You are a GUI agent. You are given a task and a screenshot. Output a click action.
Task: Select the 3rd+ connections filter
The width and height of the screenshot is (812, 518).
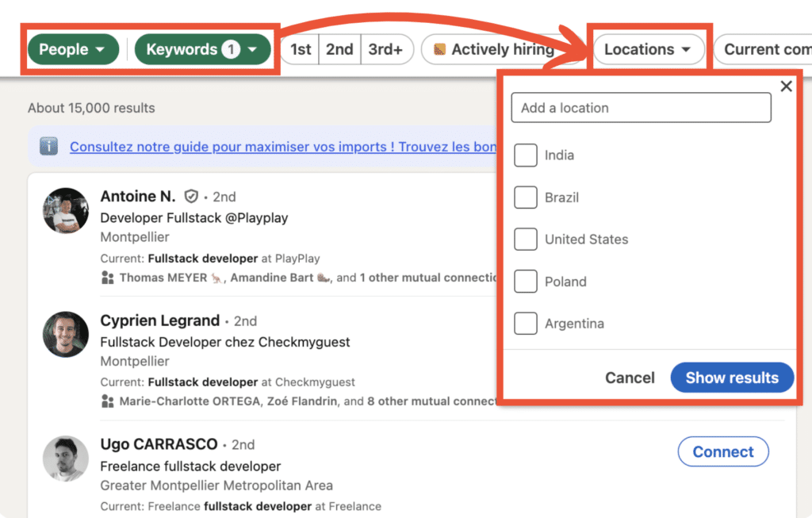[x=385, y=49]
